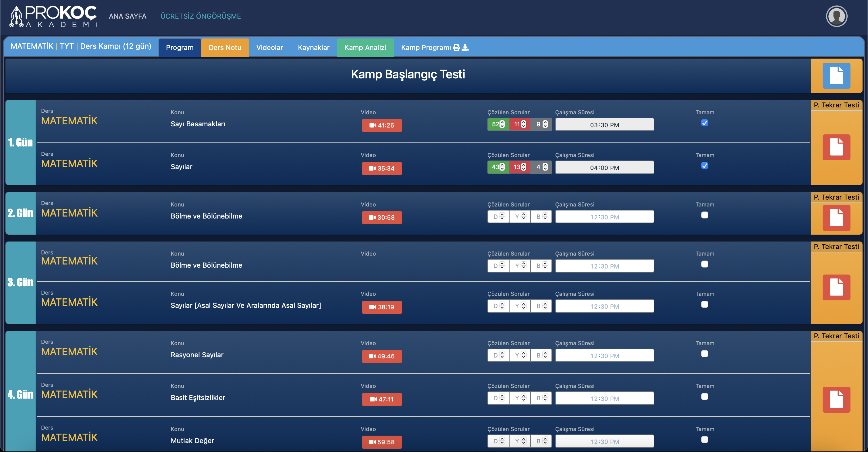Viewport: 868px width, 452px height.
Task: Open ÜCRETSİZ ÖNGÖRÜŞME link
Action: pos(200,16)
